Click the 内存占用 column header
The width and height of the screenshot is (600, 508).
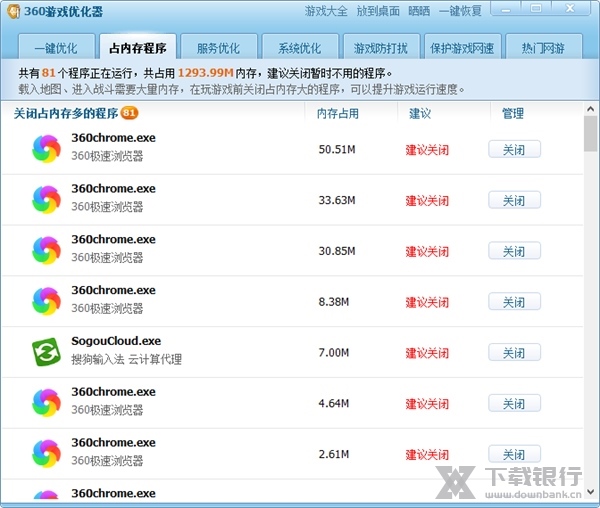(x=338, y=113)
